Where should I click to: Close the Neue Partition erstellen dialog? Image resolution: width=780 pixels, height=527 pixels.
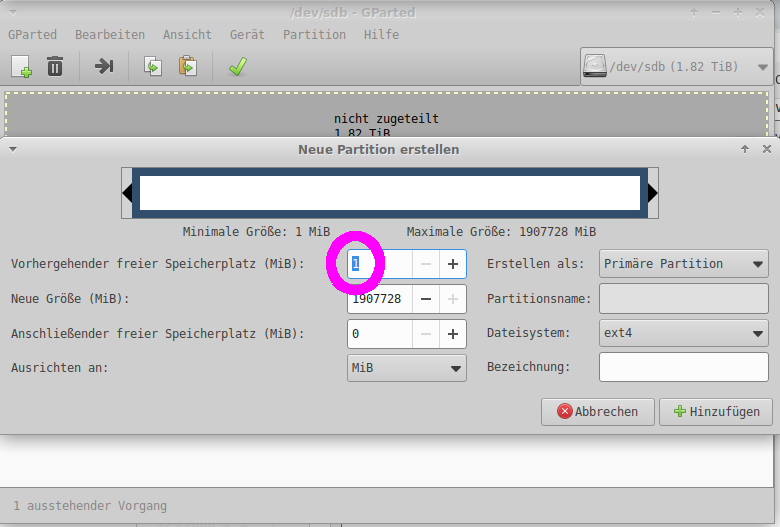[x=767, y=149]
